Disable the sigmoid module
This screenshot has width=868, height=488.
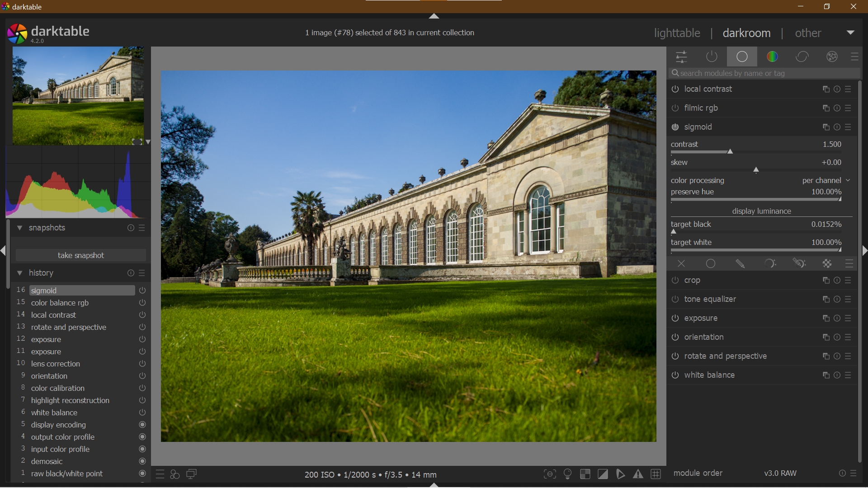tap(675, 127)
